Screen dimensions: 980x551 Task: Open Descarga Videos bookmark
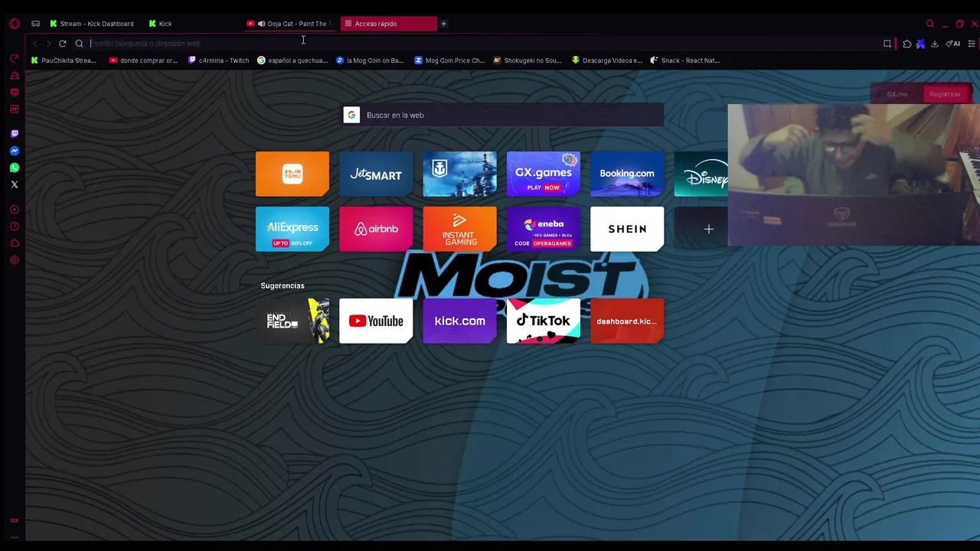tap(606, 60)
